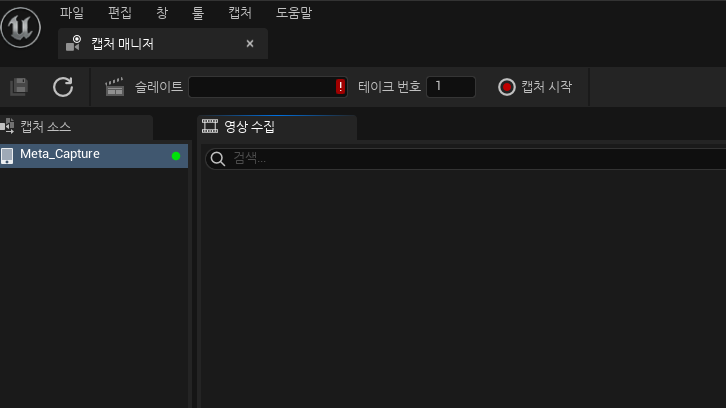Select the 캡처 매니저 tab

click(163, 44)
